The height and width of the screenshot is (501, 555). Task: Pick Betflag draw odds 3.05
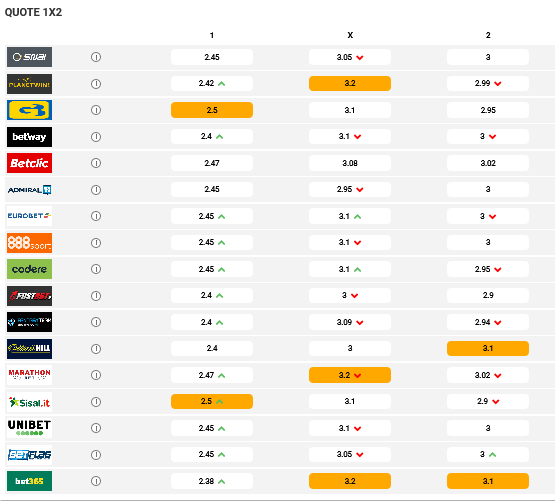[x=350, y=454]
